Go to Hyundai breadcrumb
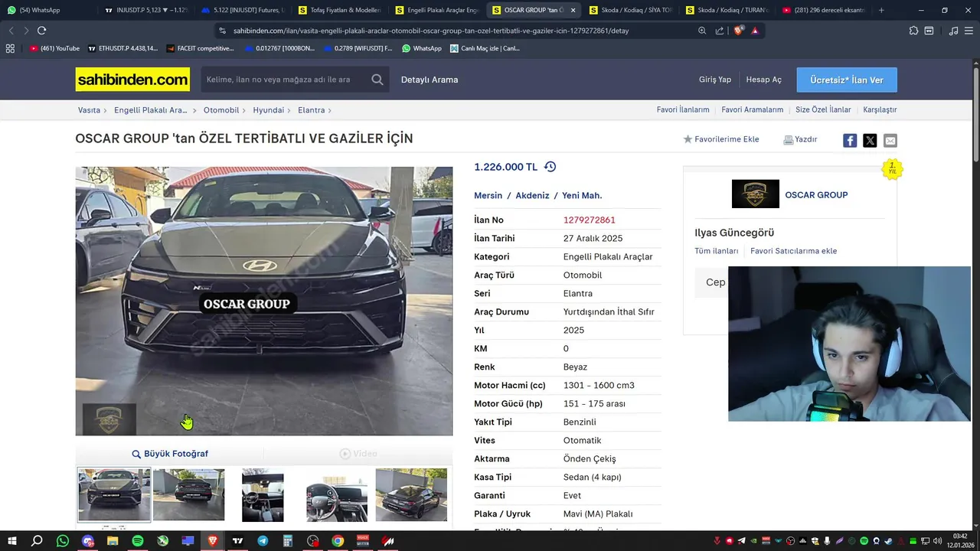980x551 pixels. tap(269, 110)
